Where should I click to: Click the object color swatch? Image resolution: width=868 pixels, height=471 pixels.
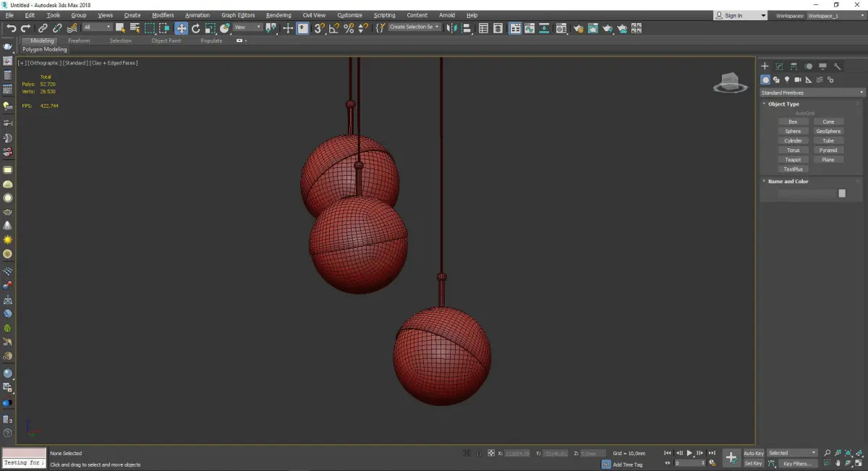(842, 193)
